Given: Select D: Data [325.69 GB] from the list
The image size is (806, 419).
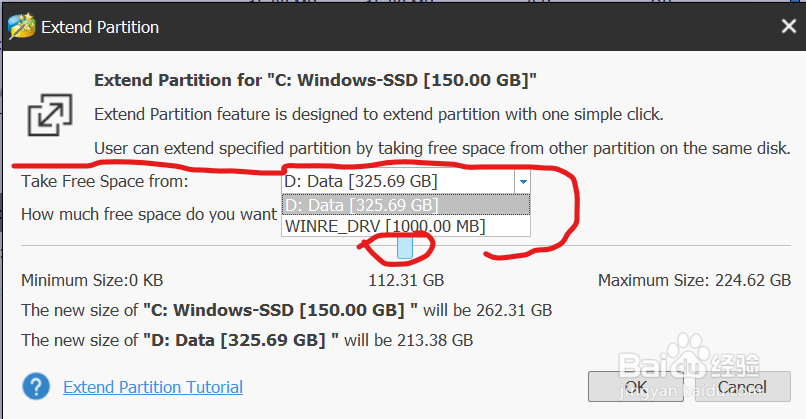Looking at the screenshot, I should (360, 205).
